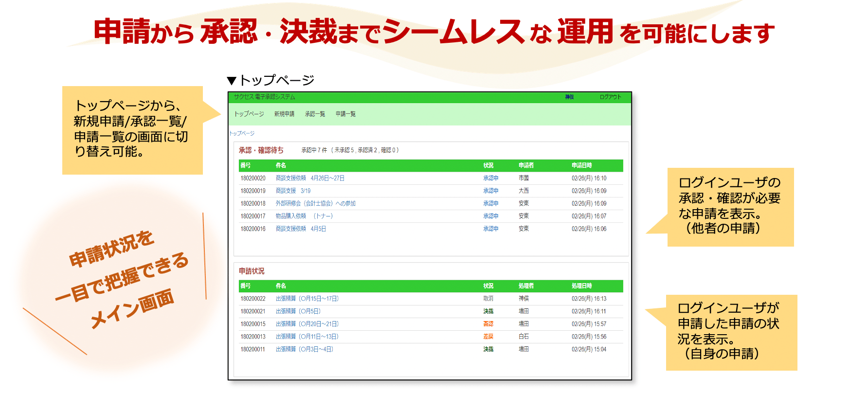This screenshot has height=394, width=868.
Task: Select request number 180200015
Action: pyautogui.click(x=253, y=324)
